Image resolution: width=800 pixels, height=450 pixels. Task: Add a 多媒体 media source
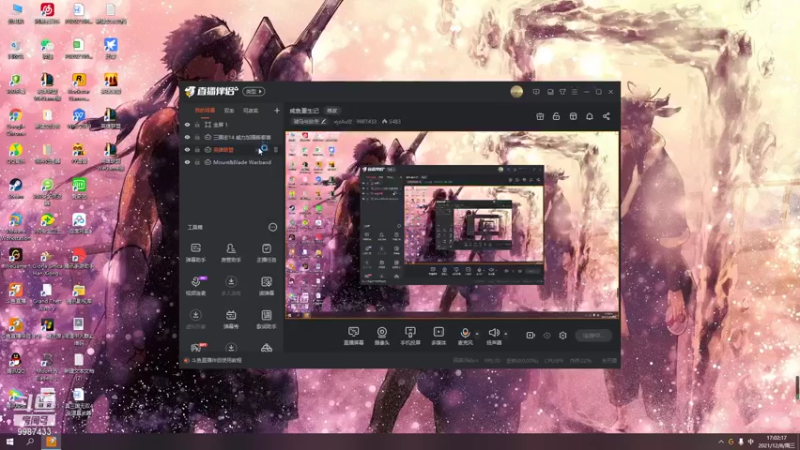[439, 336]
